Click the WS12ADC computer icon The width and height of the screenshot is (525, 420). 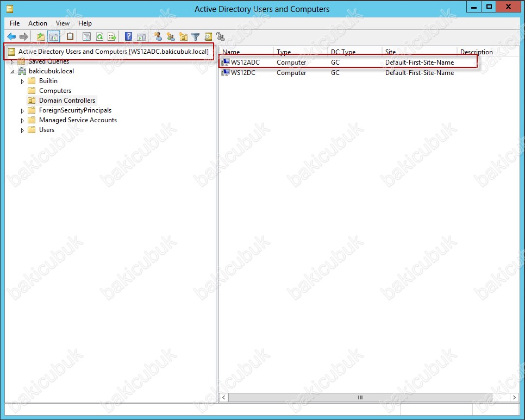(x=226, y=62)
